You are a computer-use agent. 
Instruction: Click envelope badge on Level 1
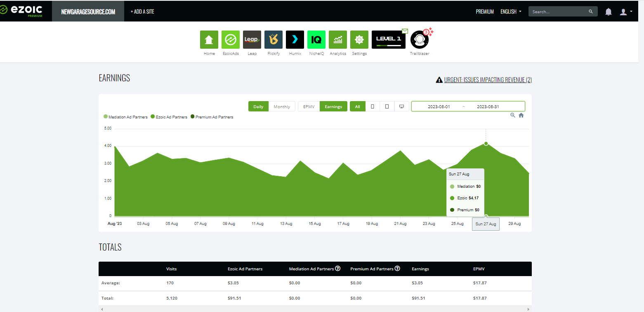(x=405, y=31)
